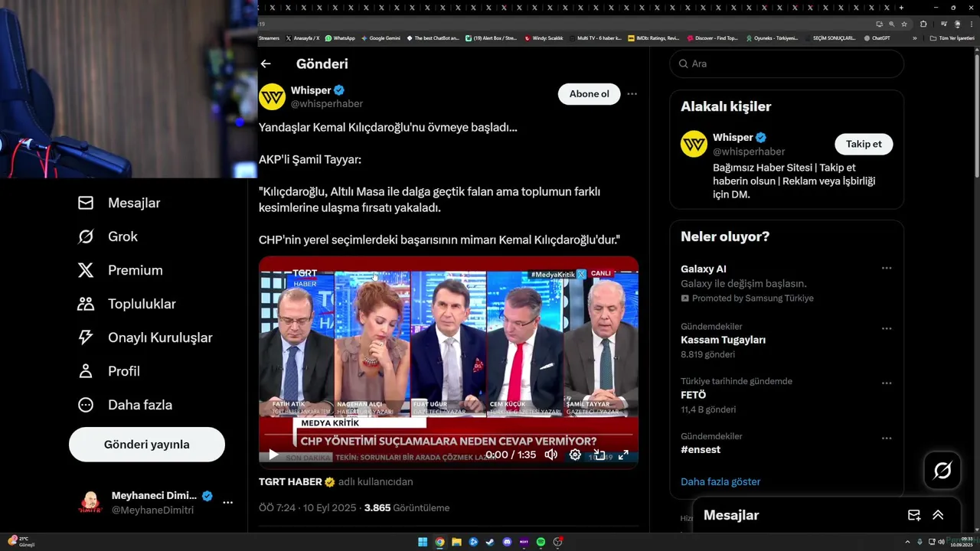Click the Whisper profile avatar on the post
The height and width of the screenshot is (551, 980).
point(272,97)
